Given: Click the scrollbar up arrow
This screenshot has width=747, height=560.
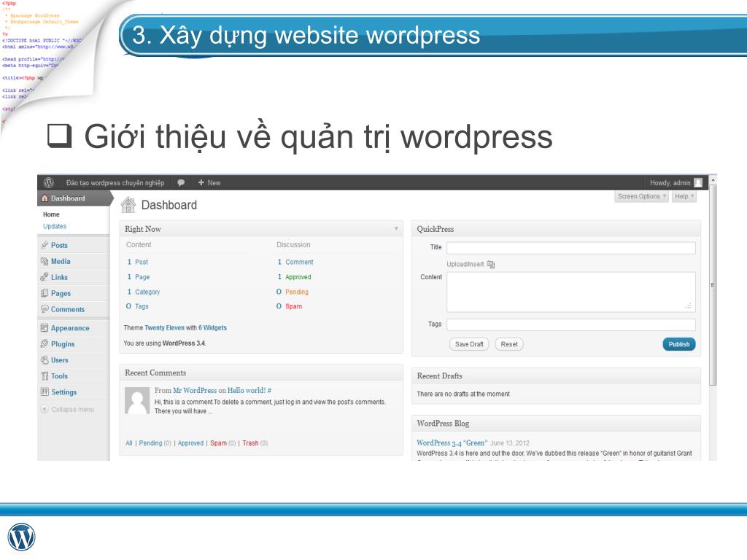Looking at the screenshot, I should (713, 180).
